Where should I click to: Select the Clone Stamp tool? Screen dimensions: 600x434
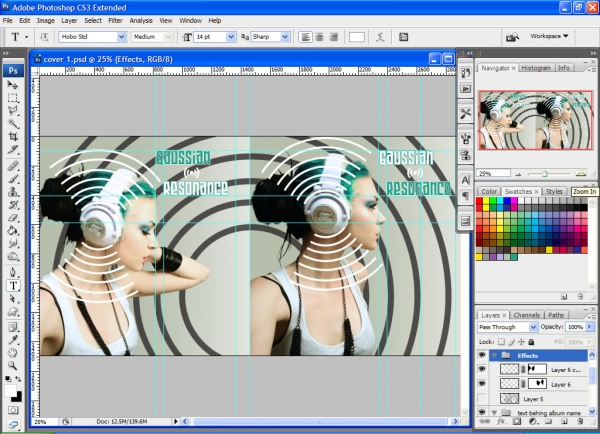click(13, 191)
